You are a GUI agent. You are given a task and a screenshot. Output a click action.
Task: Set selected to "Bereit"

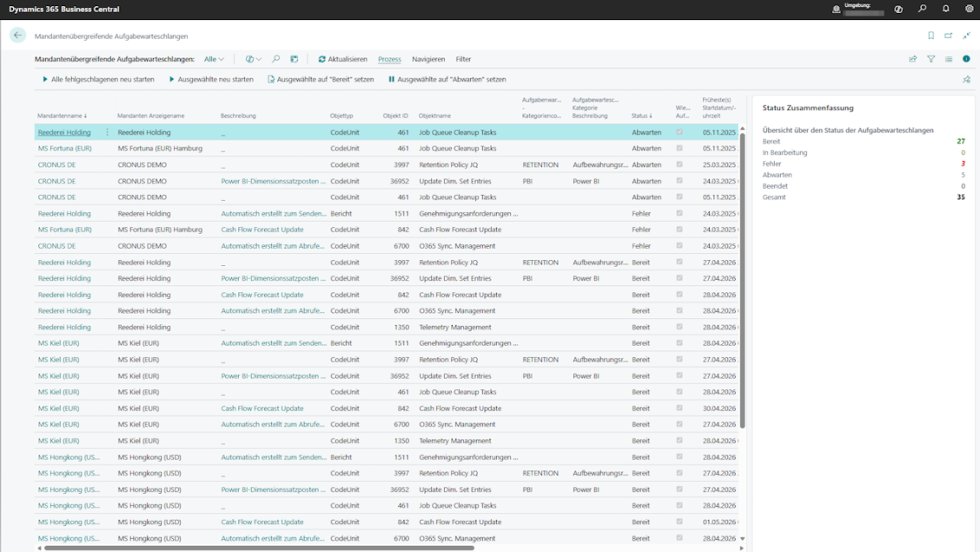coord(321,79)
